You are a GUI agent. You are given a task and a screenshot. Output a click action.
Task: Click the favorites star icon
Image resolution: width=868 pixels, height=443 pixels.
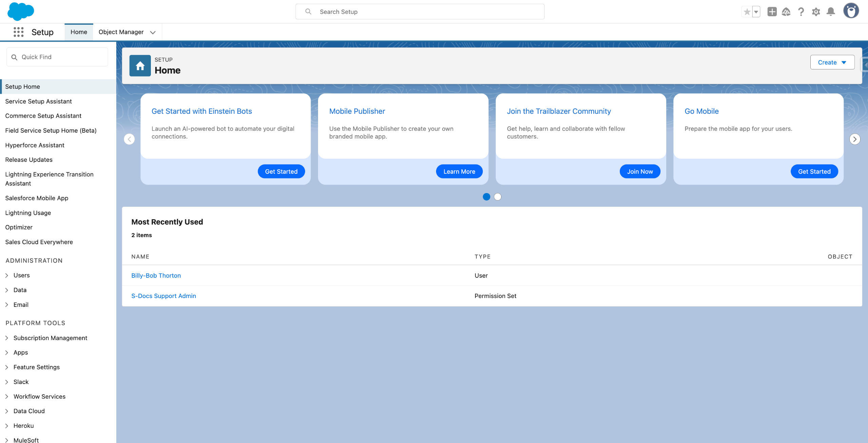(x=747, y=12)
